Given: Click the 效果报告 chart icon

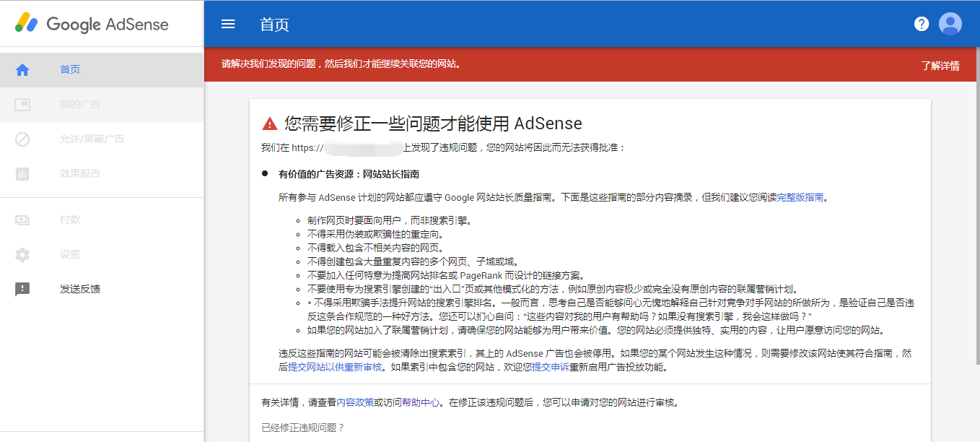Looking at the screenshot, I should (x=22, y=173).
